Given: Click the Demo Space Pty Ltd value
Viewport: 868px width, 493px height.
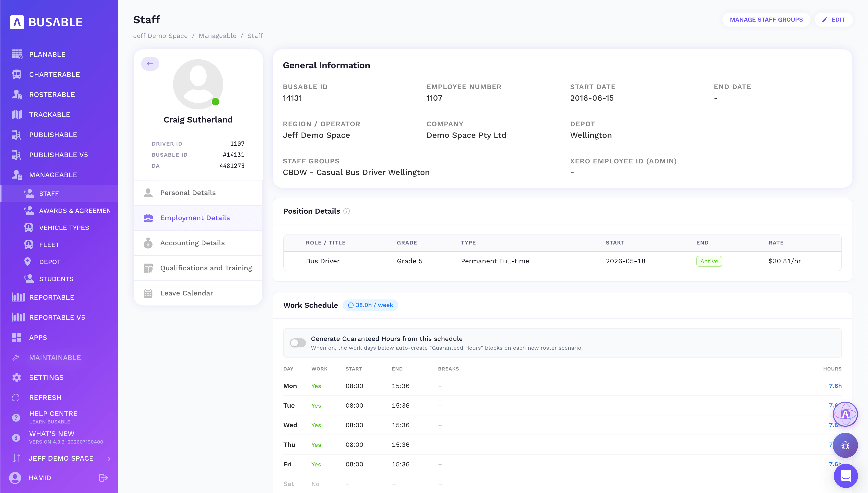Looking at the screenshot, I should pos(466,135).
